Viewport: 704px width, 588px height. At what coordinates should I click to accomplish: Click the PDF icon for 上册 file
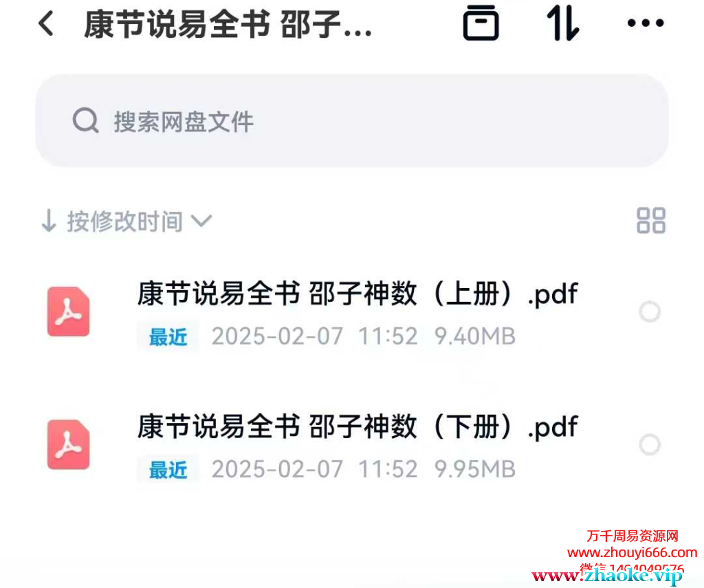[x=68, y=312]
